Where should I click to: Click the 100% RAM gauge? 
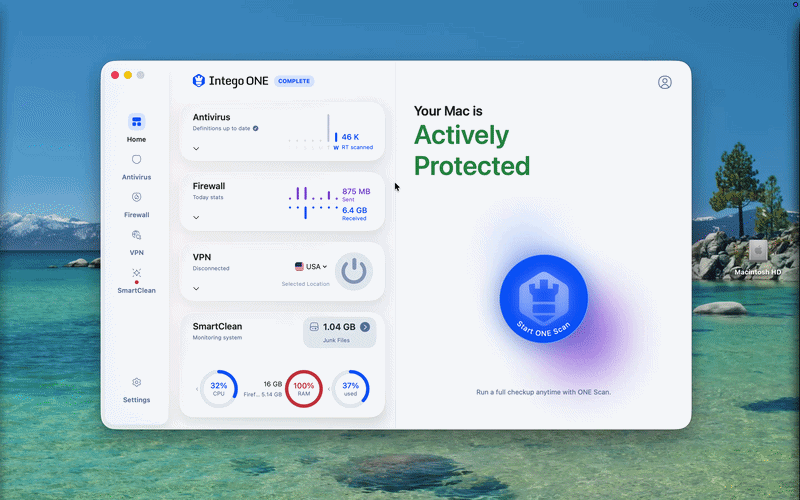(304, 389)
